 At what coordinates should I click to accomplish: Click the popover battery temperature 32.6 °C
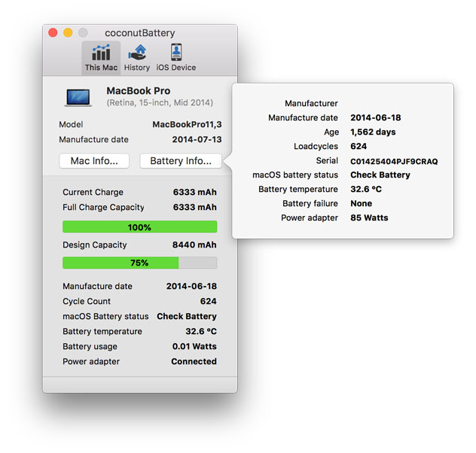pos(366,189)
